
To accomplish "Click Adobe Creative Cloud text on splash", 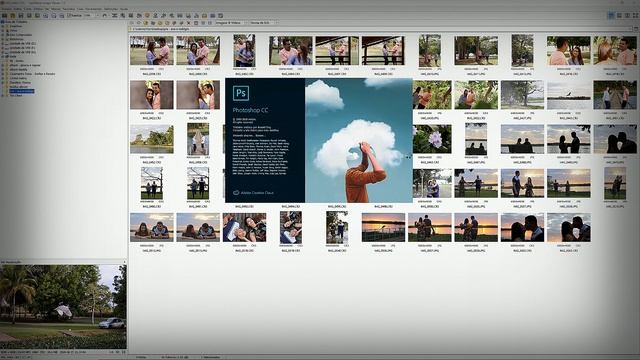I will 257,193.
